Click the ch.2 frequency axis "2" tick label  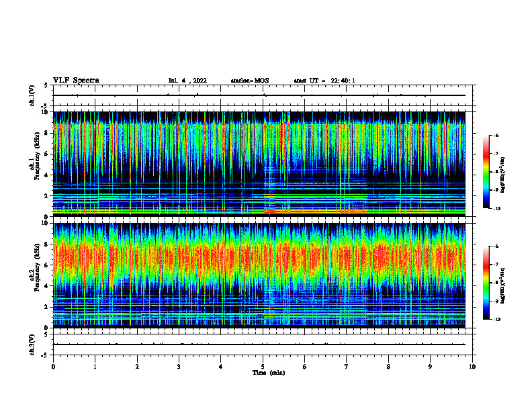pyautogui.click(x=47, y=307)
